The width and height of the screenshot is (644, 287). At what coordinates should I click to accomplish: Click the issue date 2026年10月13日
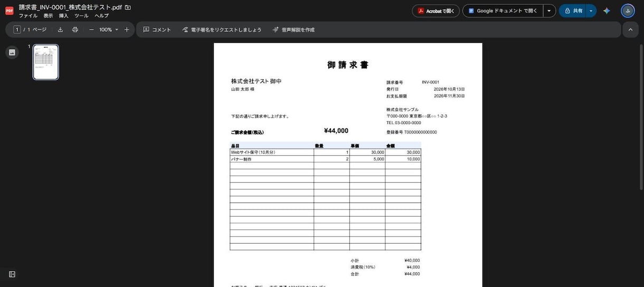449,89
